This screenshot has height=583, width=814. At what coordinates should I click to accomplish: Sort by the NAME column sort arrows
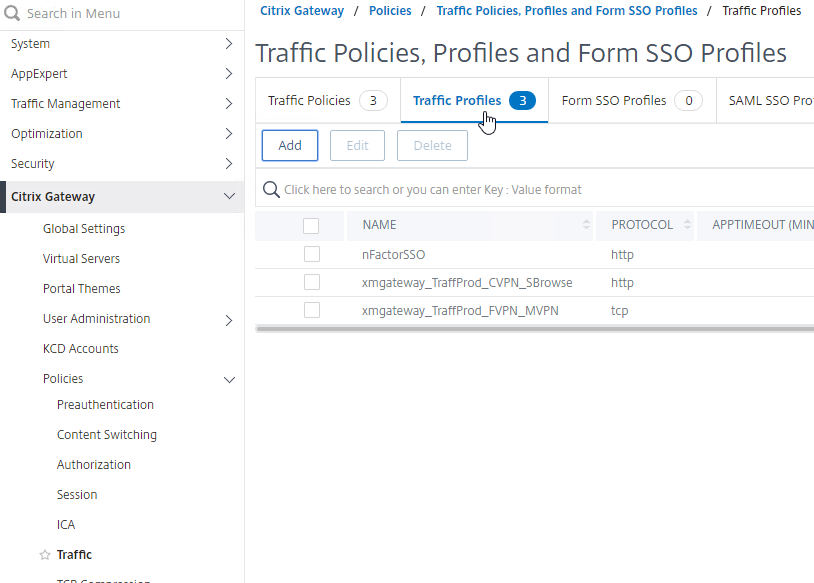click(x=586, y=225)
